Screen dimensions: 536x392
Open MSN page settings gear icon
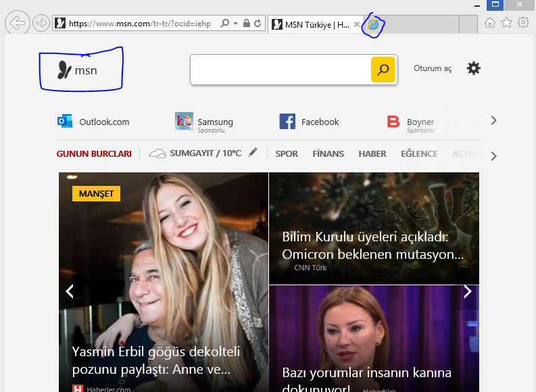[x=473, y=68]
